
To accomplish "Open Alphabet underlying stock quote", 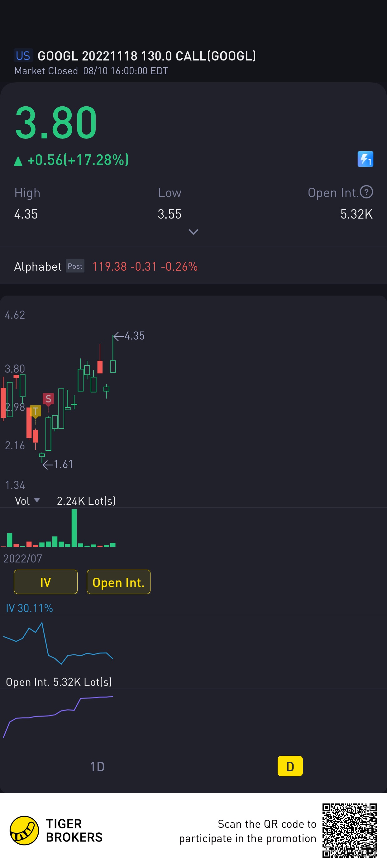I will [x=38, y=267].
